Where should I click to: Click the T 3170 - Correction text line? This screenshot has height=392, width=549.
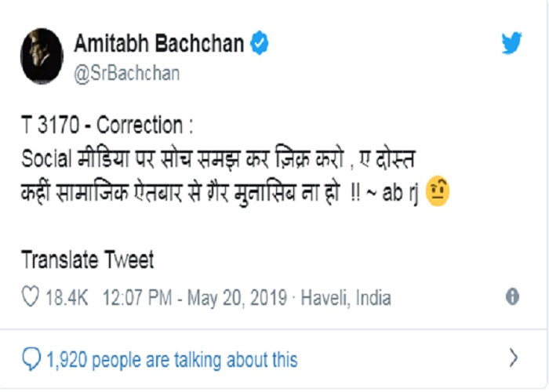[107, 125]
